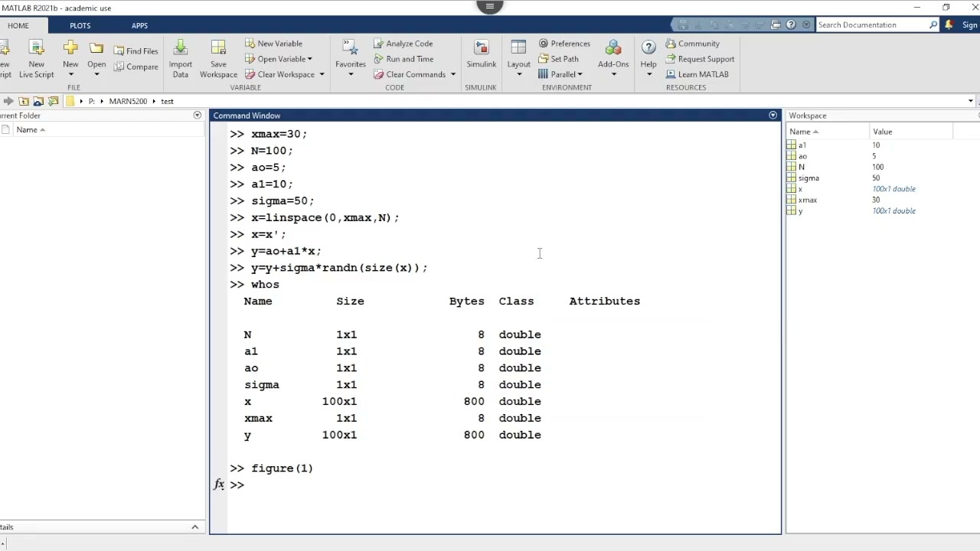The width and height of the screenshot is (980, 551).
Task: Click the Community icon
Action: [x=671, y=44]
